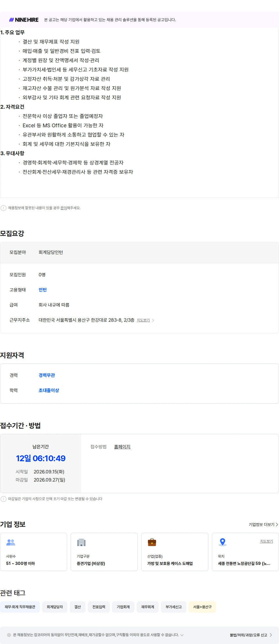Image resolution: width=279 pixels, height=644 pixels.
Task: Select the 회계담당자 tag
Action: (55, 607)
